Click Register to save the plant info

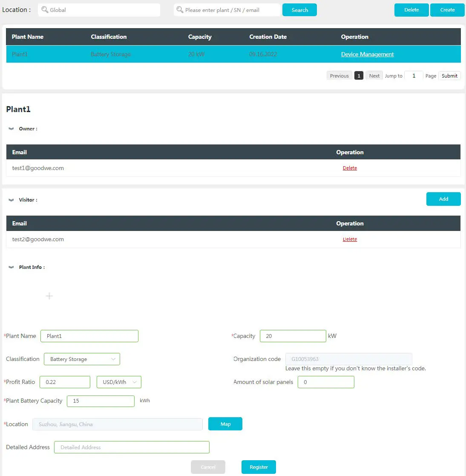point(259,467)
